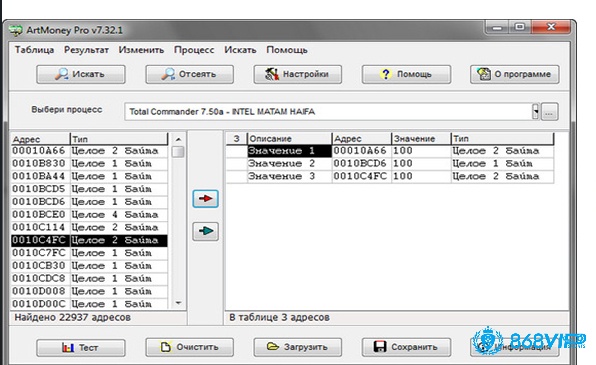Click value 100 in Значение 2 row
596x365 pixels.
click(421, 163)
